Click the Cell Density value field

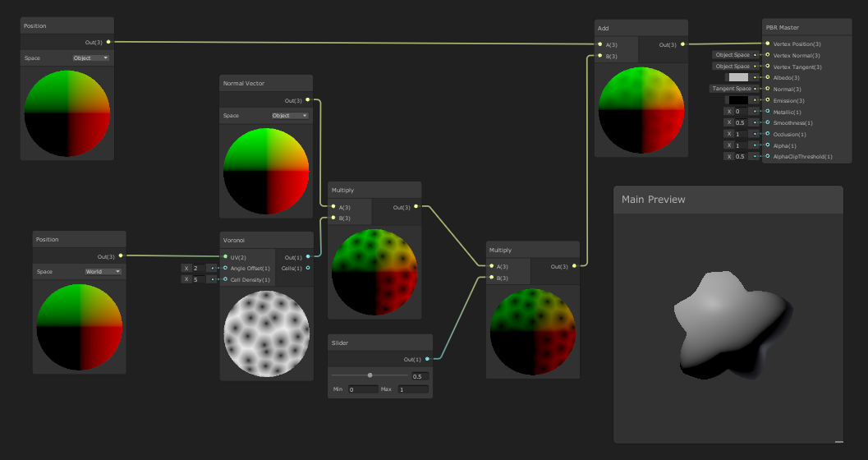(x=198, y=279)
